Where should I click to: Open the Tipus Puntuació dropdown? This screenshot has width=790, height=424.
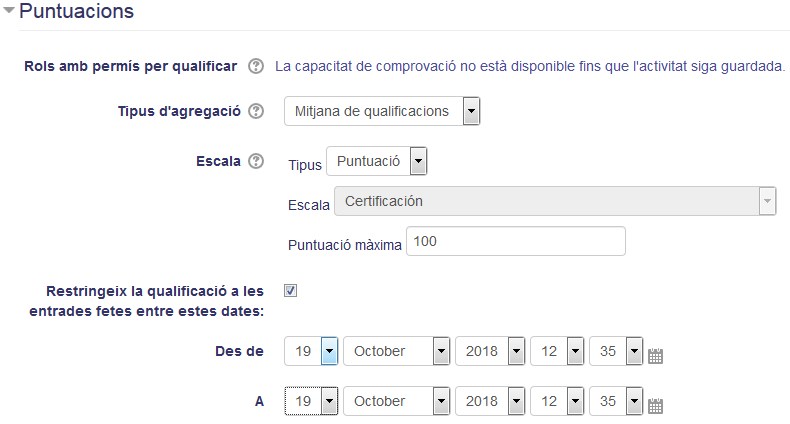tap(377, 161)
